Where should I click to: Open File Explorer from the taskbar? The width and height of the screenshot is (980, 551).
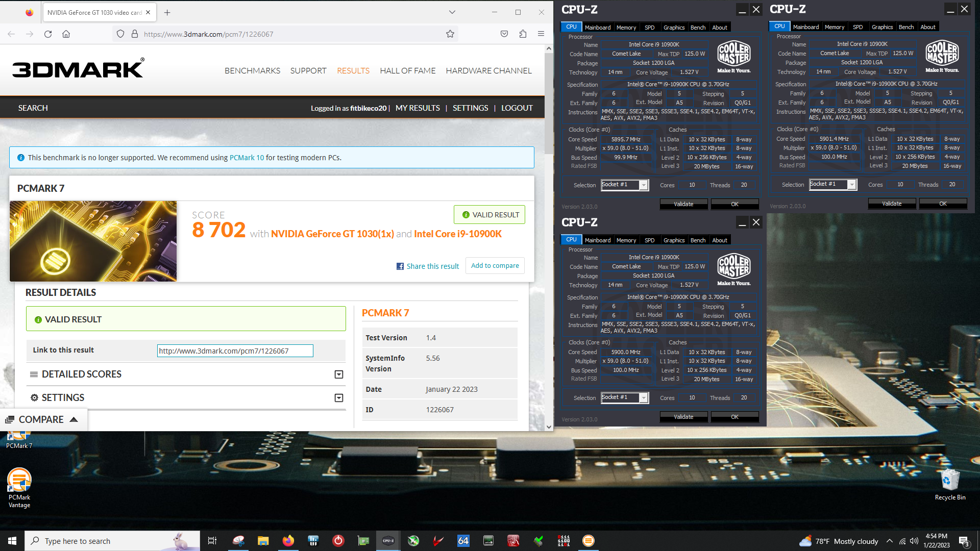263,541
